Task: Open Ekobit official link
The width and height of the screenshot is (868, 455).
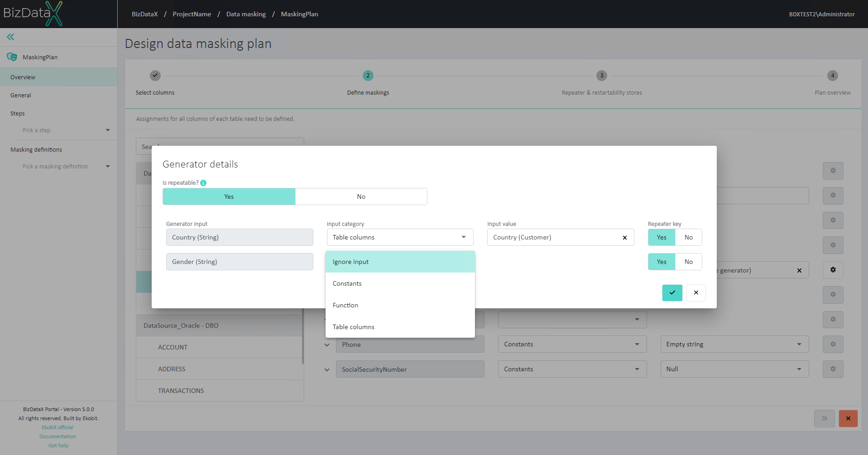Action: (x=58, y=427)
